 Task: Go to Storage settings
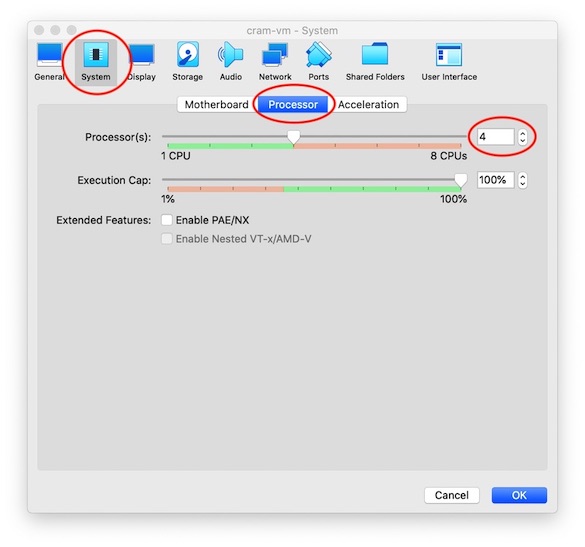point(187,62)
